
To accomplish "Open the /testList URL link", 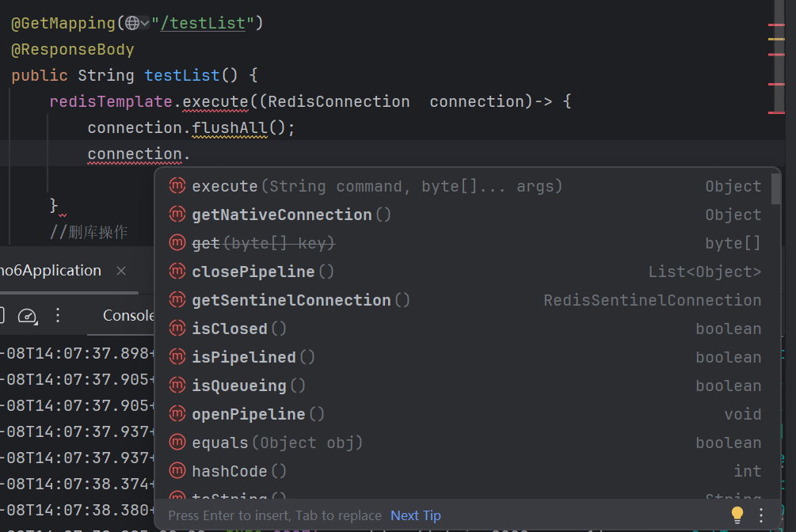I will (x=203, y=23).
